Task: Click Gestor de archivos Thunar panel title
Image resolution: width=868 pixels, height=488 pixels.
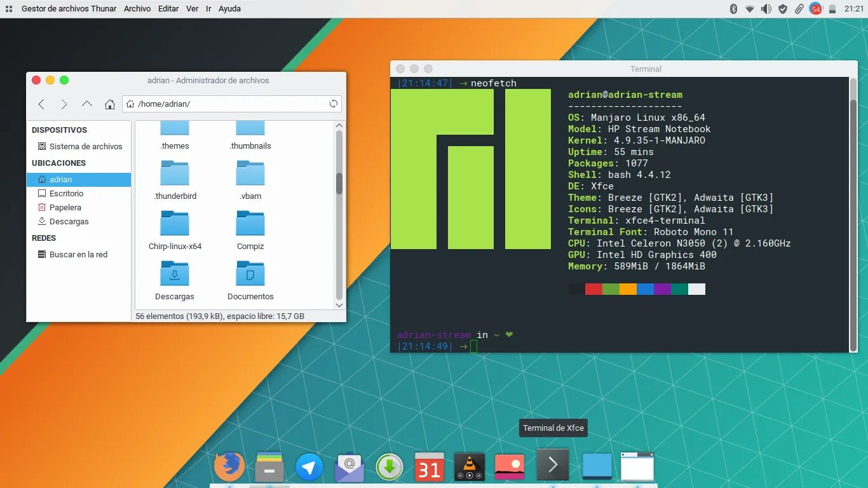Action: click(x=69, y=9)
